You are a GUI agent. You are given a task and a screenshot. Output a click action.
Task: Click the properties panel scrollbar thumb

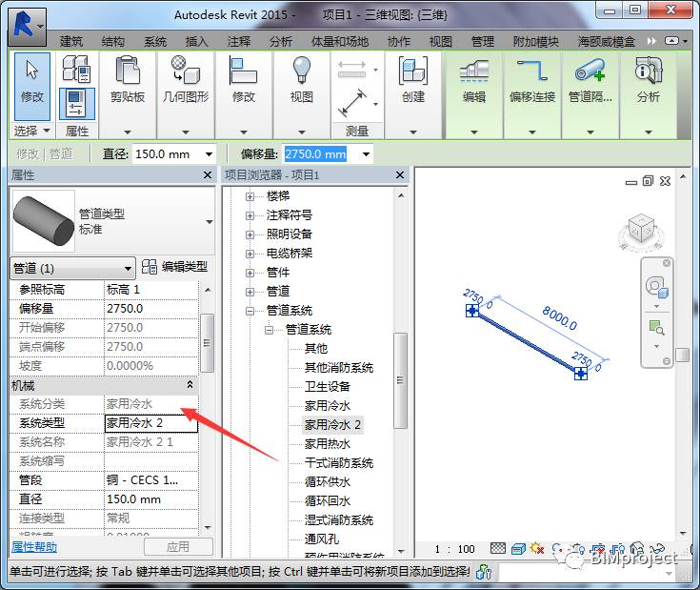[x=207, y=342]
